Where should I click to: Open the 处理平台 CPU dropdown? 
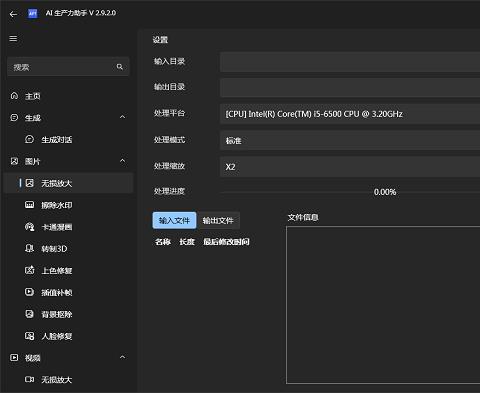[x=350, y=114]
